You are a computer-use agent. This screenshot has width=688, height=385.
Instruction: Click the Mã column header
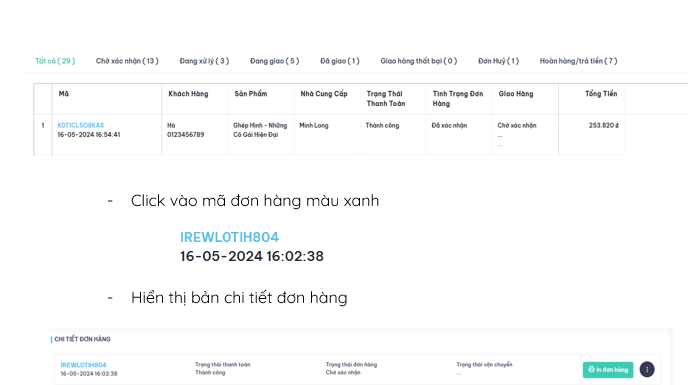pos(64,94)
